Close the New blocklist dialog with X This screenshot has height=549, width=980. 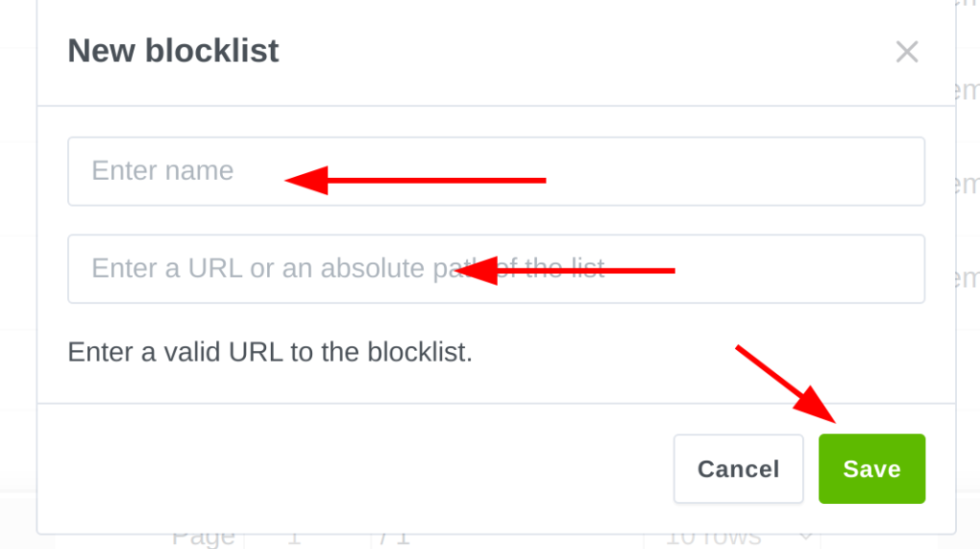(x=906, y=52)
